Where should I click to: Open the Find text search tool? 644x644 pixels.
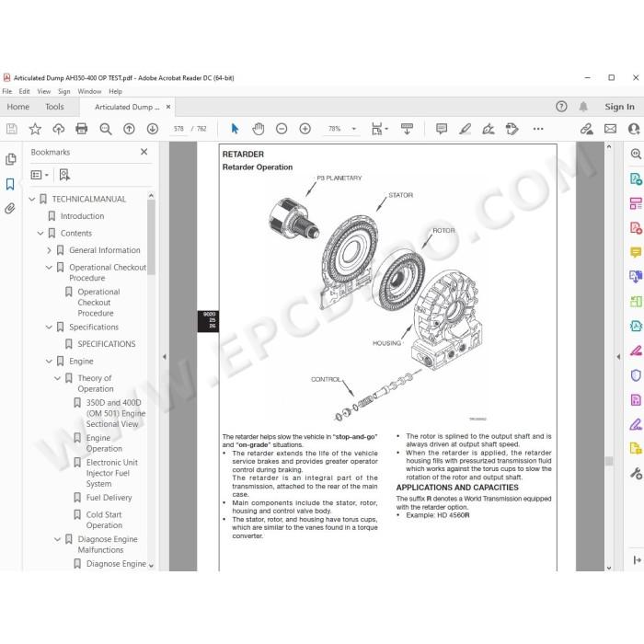coord(106,129)
